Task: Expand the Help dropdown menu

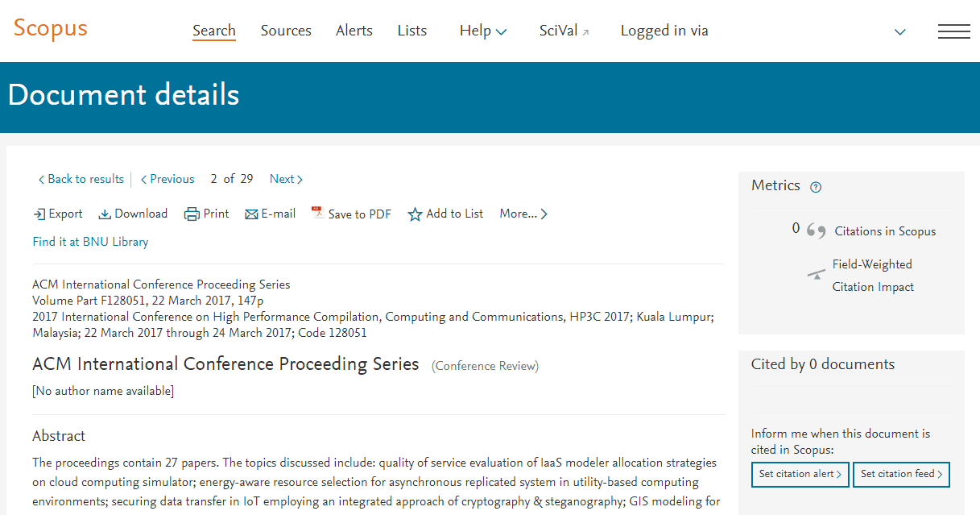Action: pos(483,31)
